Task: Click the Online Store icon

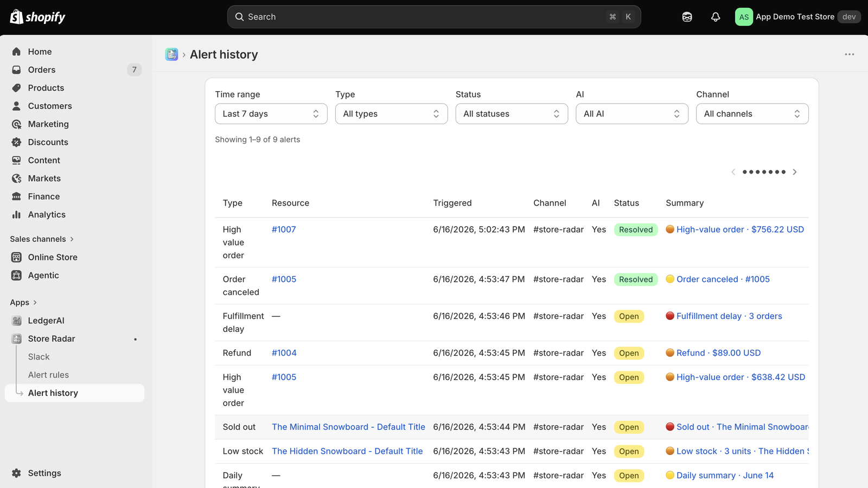Action: point(17,257)
